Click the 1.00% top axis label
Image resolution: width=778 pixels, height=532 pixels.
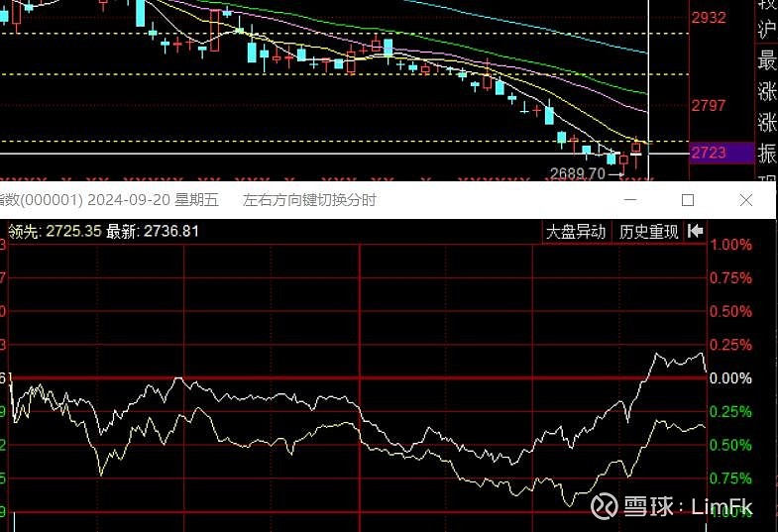point(730,245)
